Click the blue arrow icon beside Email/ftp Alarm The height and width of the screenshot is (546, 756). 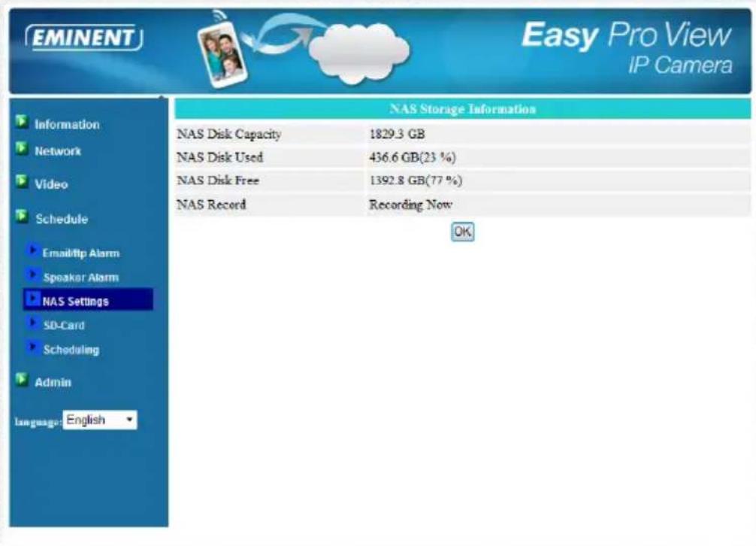coord(32,250)
